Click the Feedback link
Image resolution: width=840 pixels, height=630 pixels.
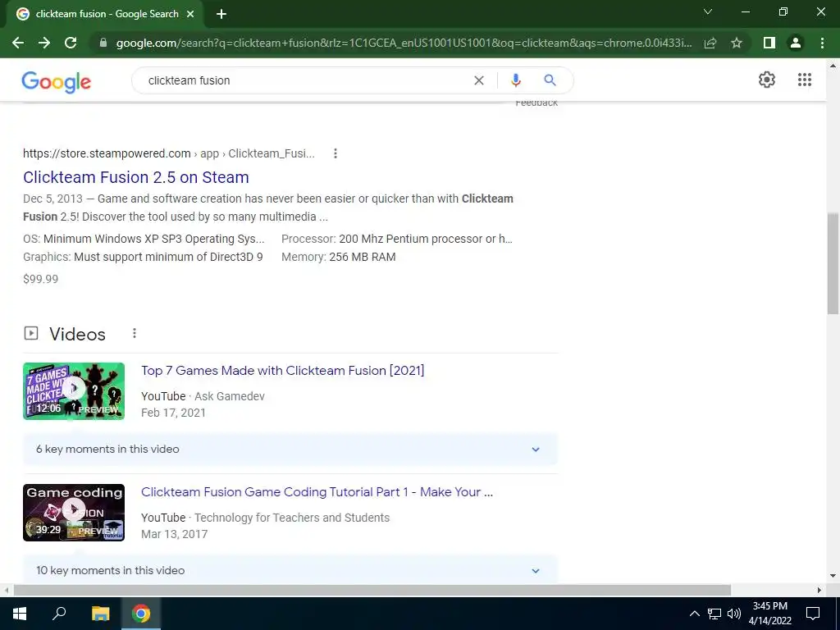(x=536, y=103)
